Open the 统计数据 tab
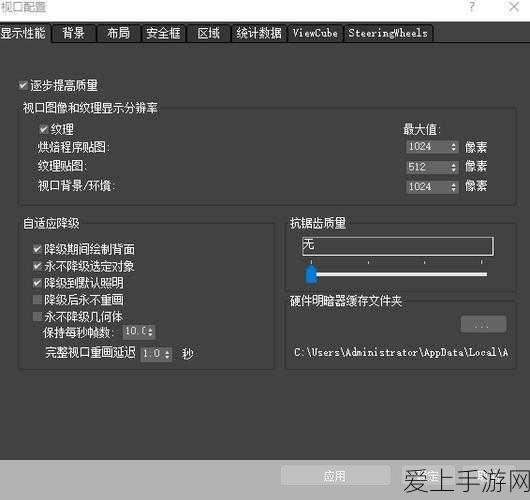The height and width of the screenshot is (500, 530). point(259,33)
